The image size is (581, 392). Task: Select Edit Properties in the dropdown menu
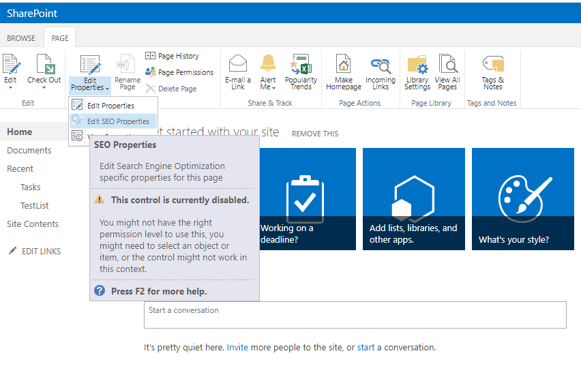click(113, 106)
